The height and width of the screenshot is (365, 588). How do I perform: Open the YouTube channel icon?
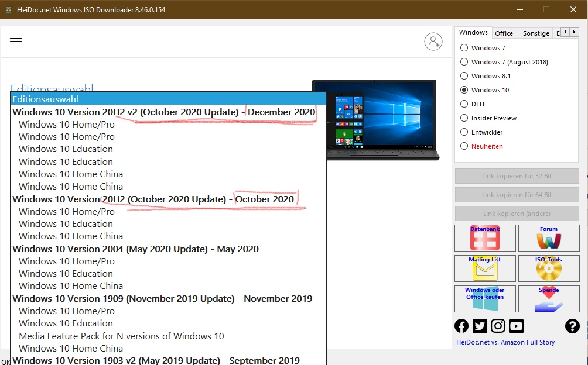[516, 326]
